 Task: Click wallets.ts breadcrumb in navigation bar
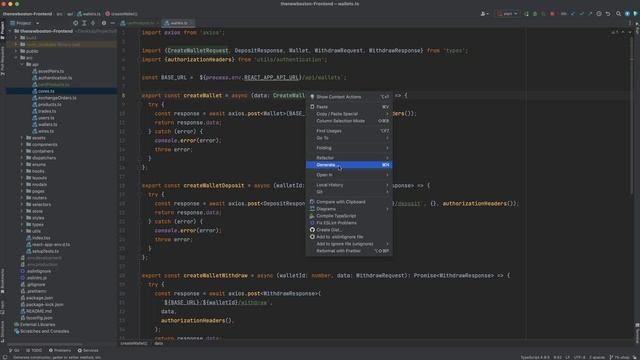[89, 14]
